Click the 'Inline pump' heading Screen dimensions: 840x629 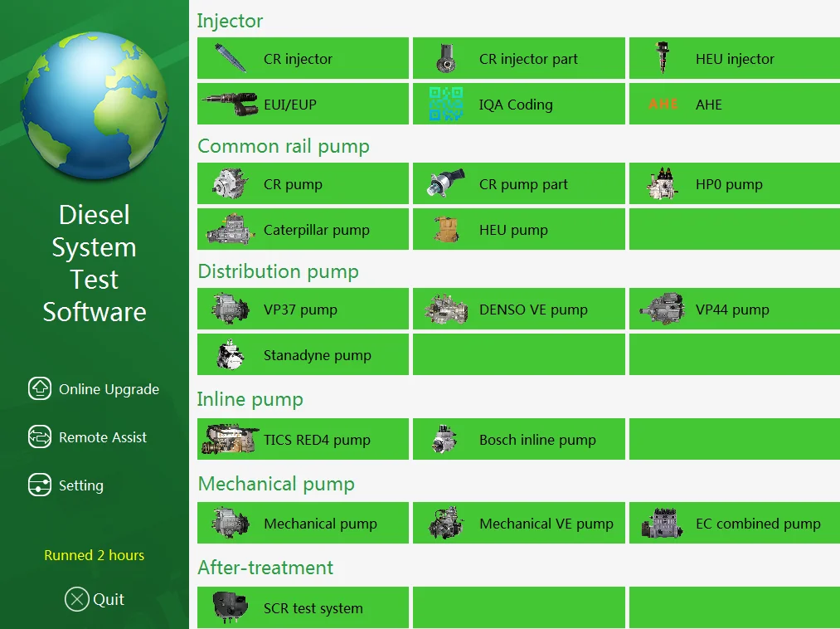[x=250, y=399]
